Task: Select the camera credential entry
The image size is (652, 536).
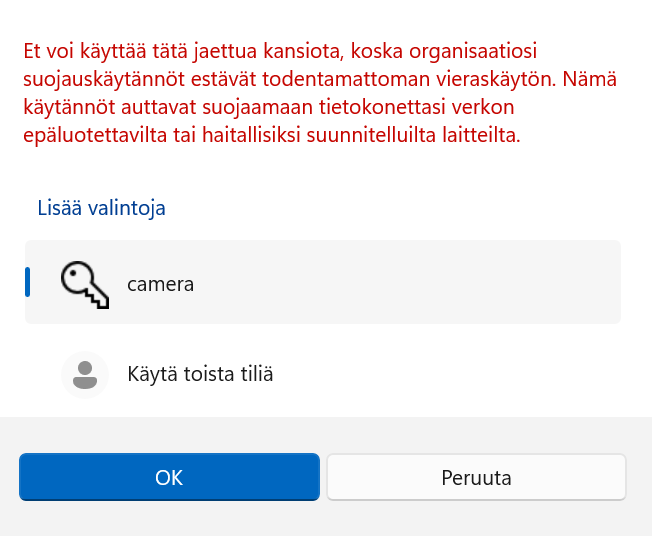Action: point(322,283)
